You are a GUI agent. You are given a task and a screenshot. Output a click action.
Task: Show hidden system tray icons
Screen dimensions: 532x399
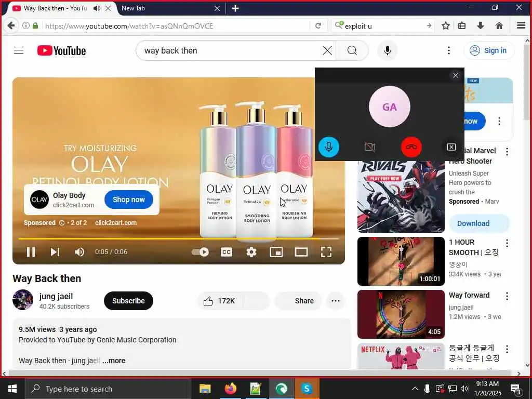pos(415,389)
